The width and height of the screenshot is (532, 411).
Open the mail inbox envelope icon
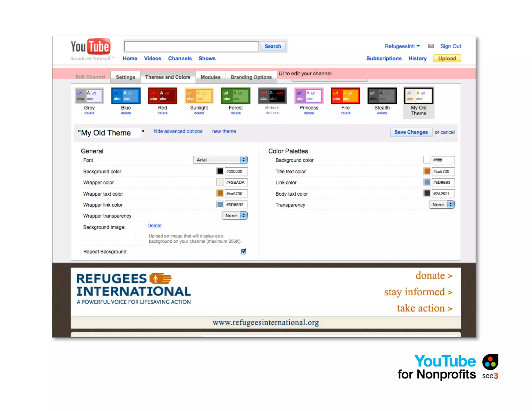click(x=431, y=46)
